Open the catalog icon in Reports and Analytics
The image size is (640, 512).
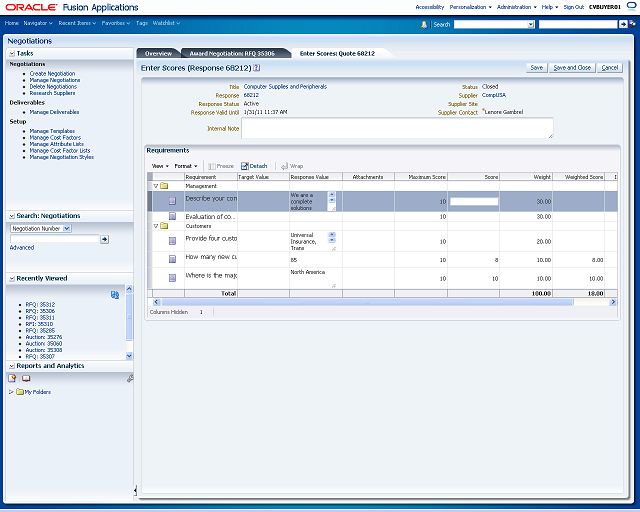pos(26,378)
